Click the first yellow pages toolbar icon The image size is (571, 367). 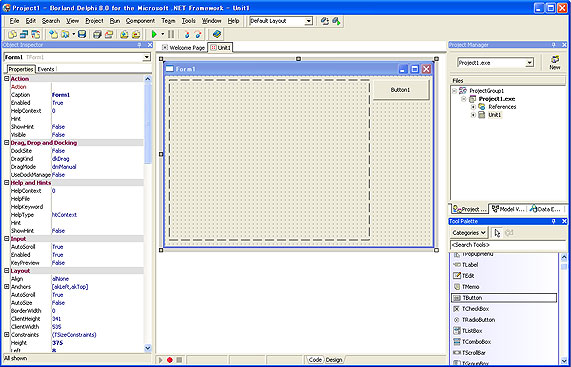pyautogui.click(x=13, y=34)
